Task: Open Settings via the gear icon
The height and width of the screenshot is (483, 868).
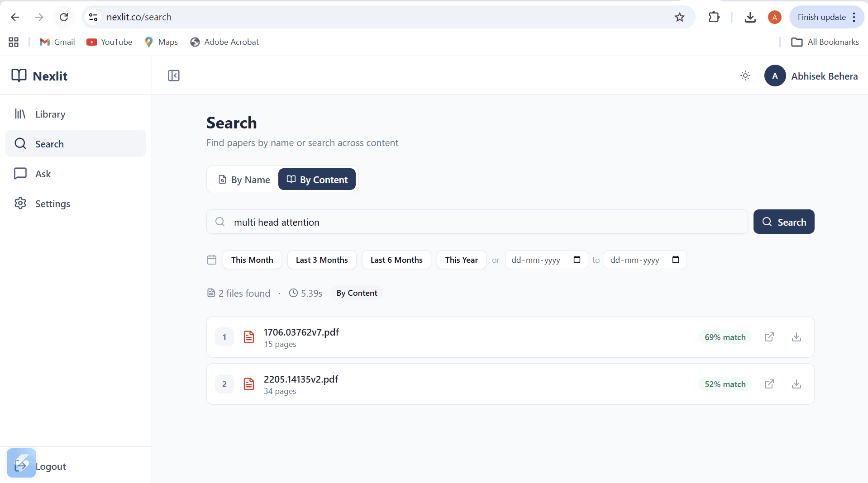Action: point(20,204)
